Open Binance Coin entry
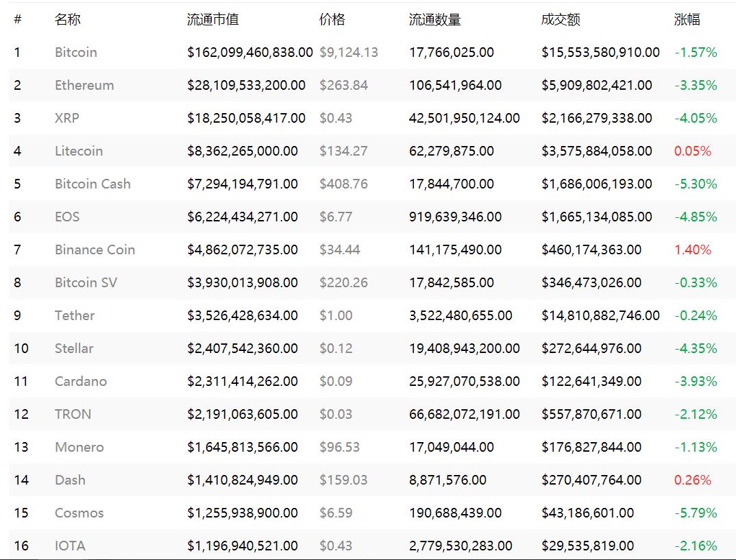Viewport: 736px width, 560px height. coord(95,249)
